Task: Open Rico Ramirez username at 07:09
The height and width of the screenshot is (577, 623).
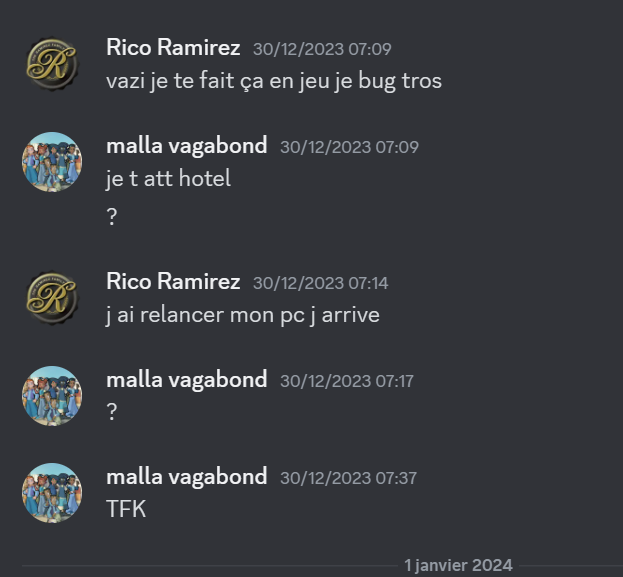Action: 173,48
